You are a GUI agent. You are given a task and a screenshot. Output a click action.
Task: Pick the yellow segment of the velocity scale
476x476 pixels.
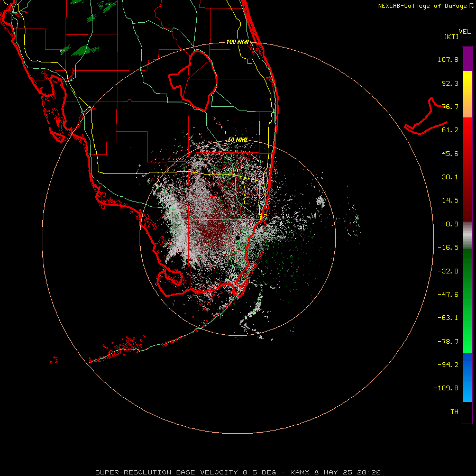[x=467, y=94]
